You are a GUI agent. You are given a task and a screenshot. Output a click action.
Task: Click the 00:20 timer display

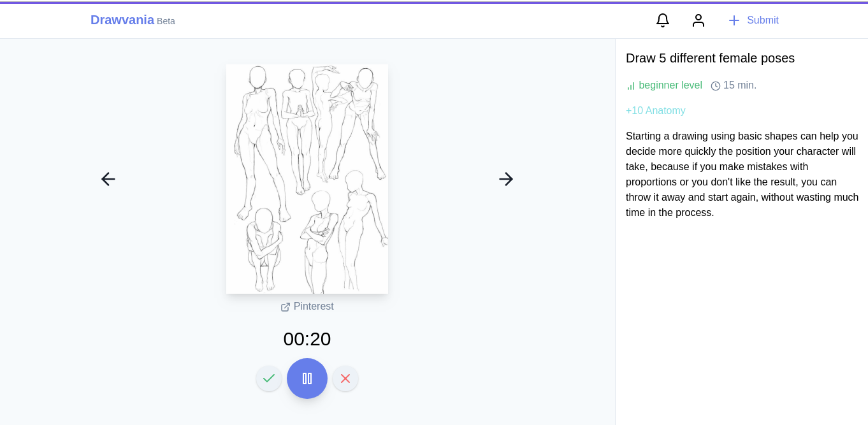click(x=307, y=339)
